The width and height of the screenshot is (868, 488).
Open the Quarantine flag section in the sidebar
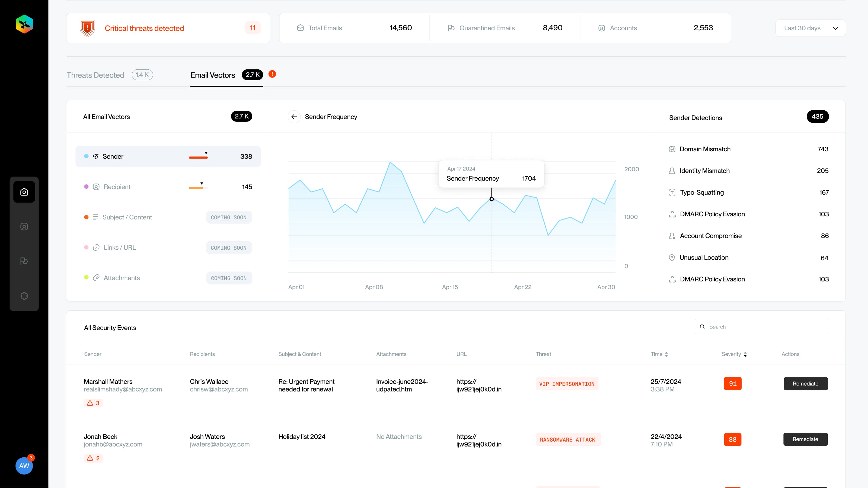[24, 261]
